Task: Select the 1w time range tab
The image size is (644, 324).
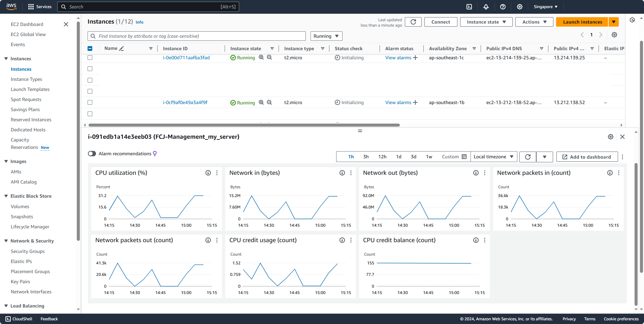Action: [429, 157]
